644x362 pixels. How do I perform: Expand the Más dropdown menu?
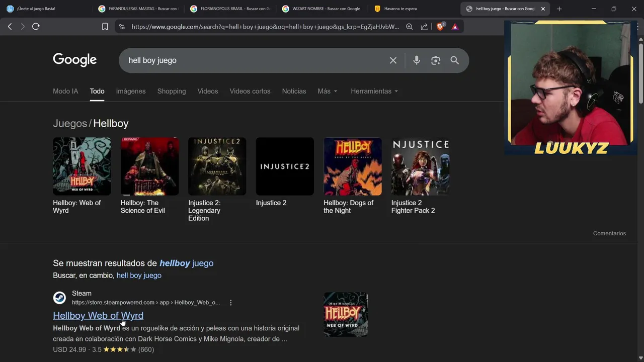tap(328, 91)
